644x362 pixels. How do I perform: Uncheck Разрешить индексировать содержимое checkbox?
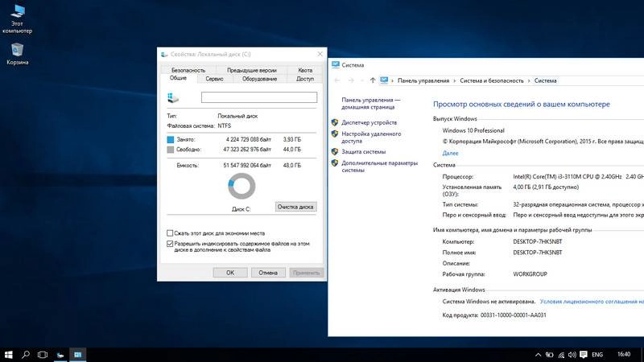coord(170,244)
